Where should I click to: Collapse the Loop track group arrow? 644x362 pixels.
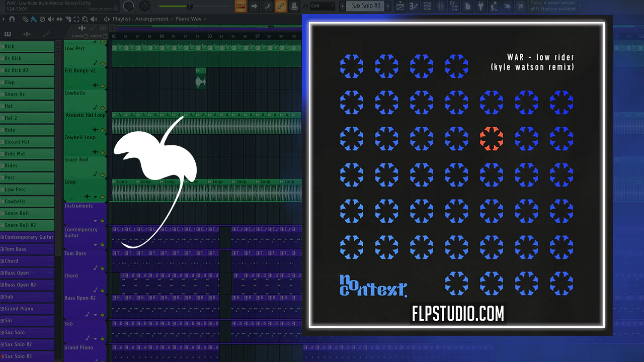96,197
